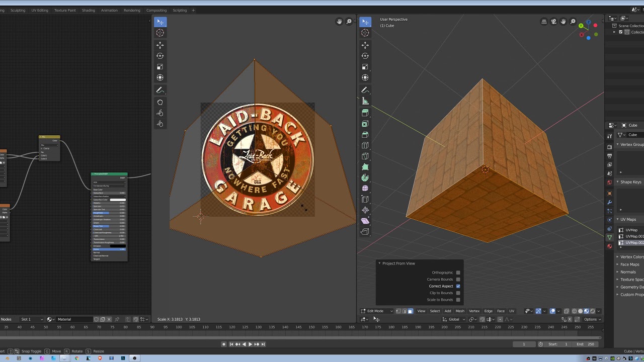The image size is (644, 362).
Task: Choose the Scale tool in 3D viewport
Action: [365, 67]
